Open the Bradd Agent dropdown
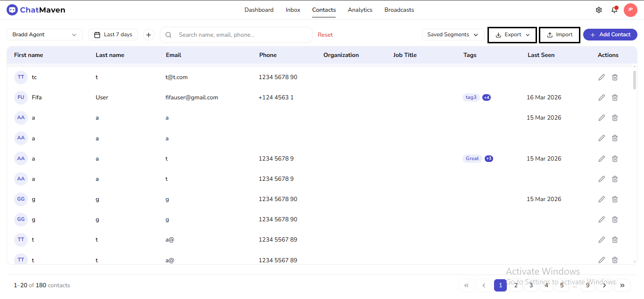Viewport: 644px width, 299px height. pos(45,34)
